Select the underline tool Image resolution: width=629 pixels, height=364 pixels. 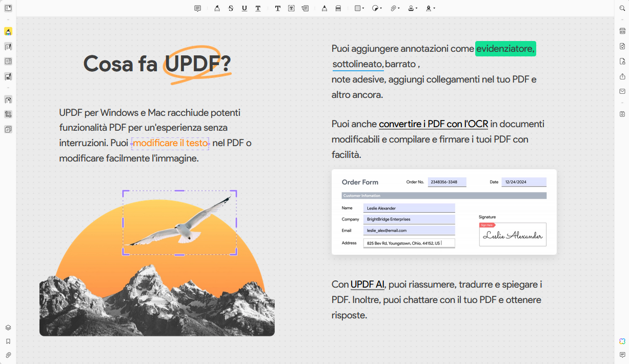click(245, 8)
